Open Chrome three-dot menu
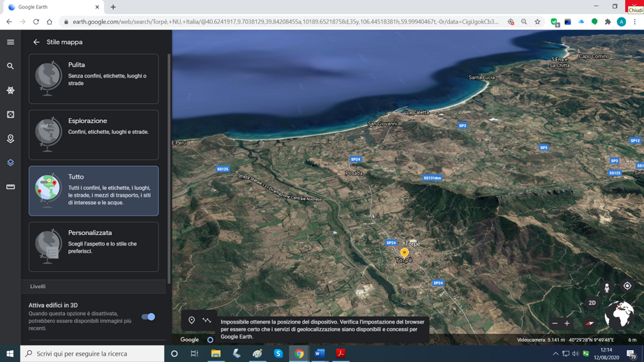 click(635, 22)
